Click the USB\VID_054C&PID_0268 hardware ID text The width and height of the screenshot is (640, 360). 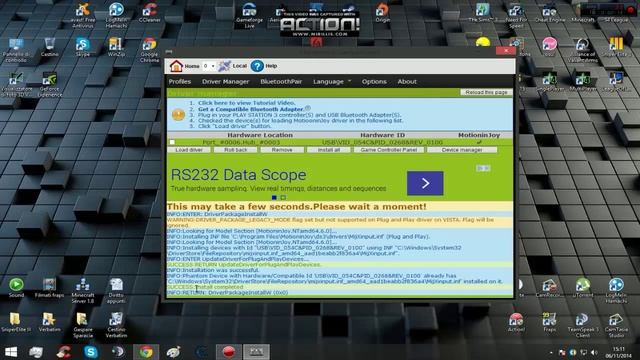coord(382,142)
